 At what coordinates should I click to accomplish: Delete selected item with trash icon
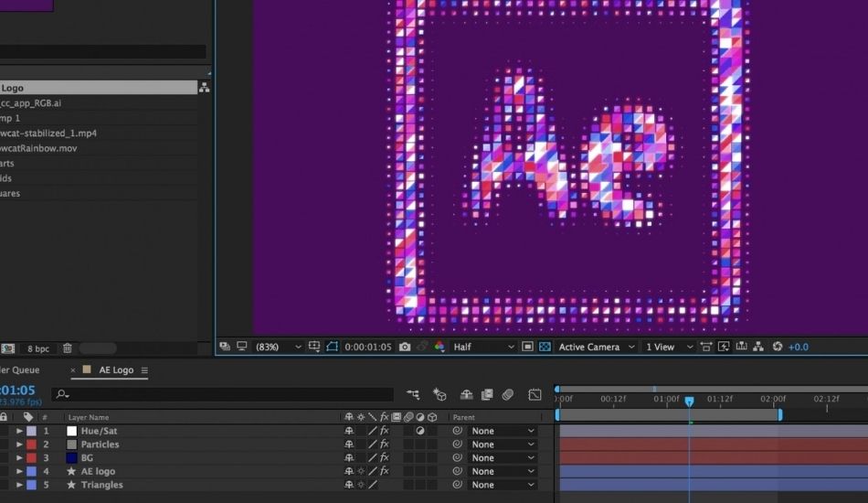click(x=67, y=348)
